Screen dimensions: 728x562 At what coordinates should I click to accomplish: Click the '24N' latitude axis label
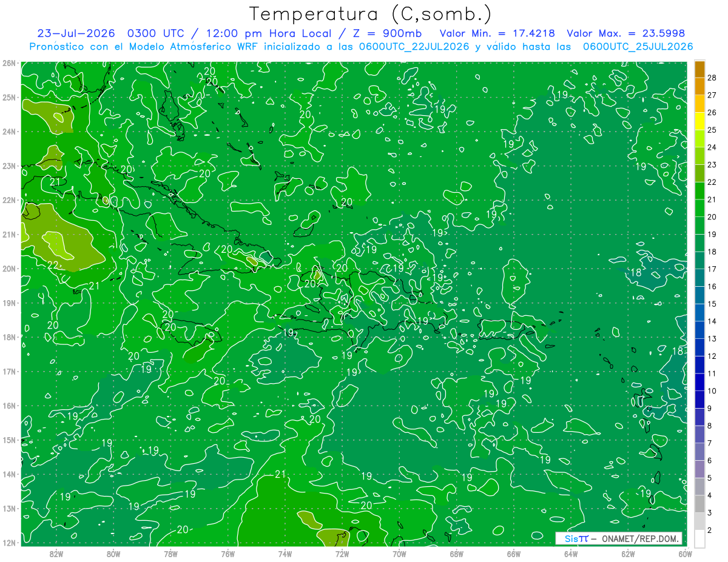8,132
